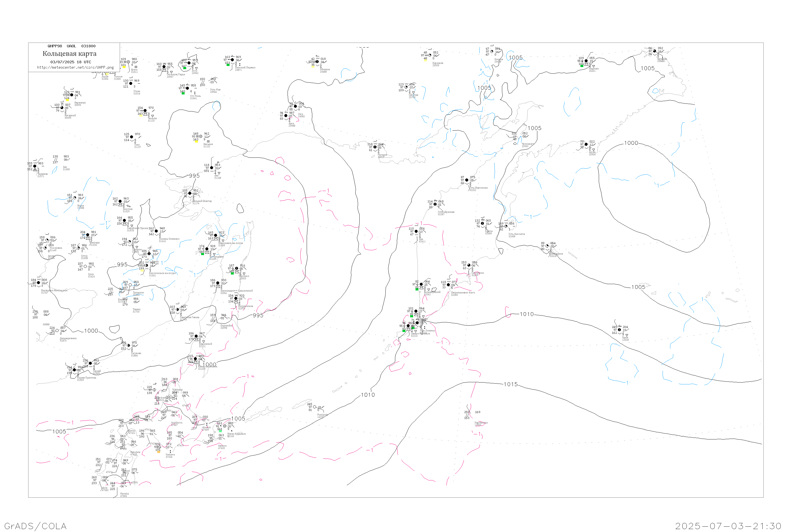Click the QHPP98 UAOL 031800 header text

72,46
